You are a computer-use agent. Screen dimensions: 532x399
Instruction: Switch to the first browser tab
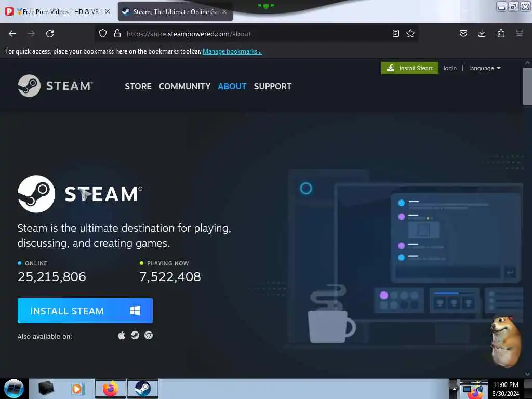[58, 11]
